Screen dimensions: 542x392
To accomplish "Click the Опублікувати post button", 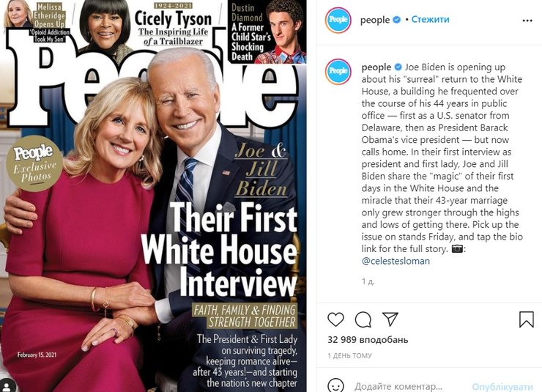I will pyautogui.click(x=502, y=386).
